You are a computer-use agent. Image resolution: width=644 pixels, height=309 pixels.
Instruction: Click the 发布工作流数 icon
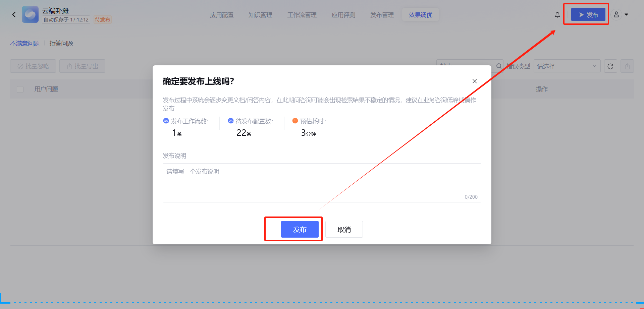point(166,121)
